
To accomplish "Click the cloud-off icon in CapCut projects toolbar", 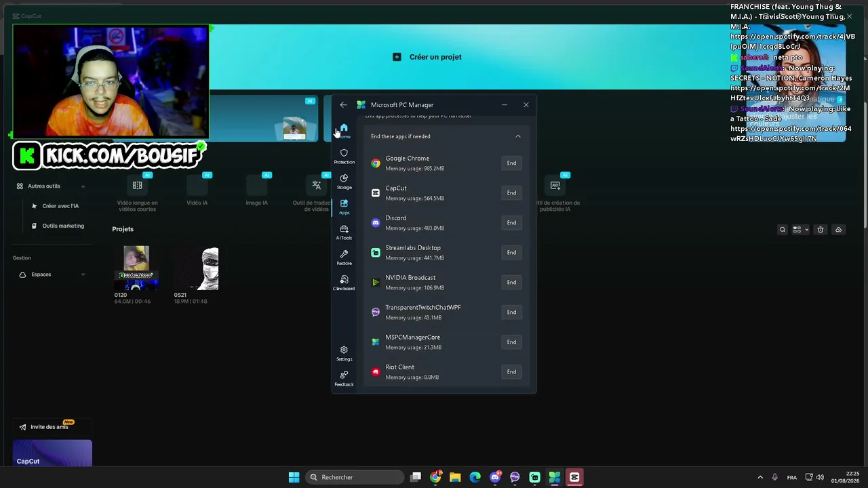I will (838, 230).
